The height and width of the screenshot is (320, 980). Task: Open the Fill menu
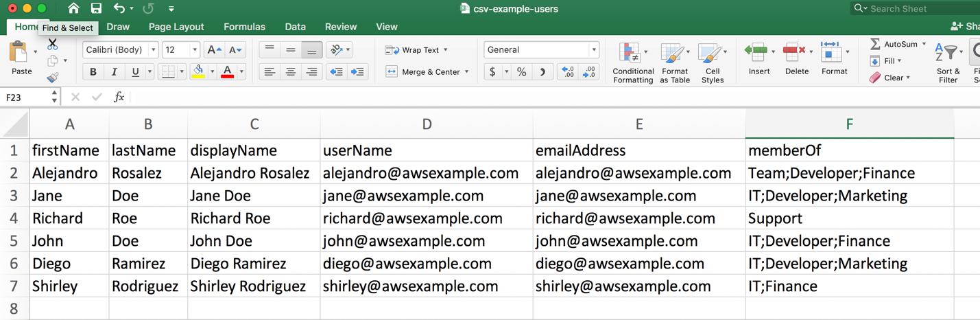point(886,61)
